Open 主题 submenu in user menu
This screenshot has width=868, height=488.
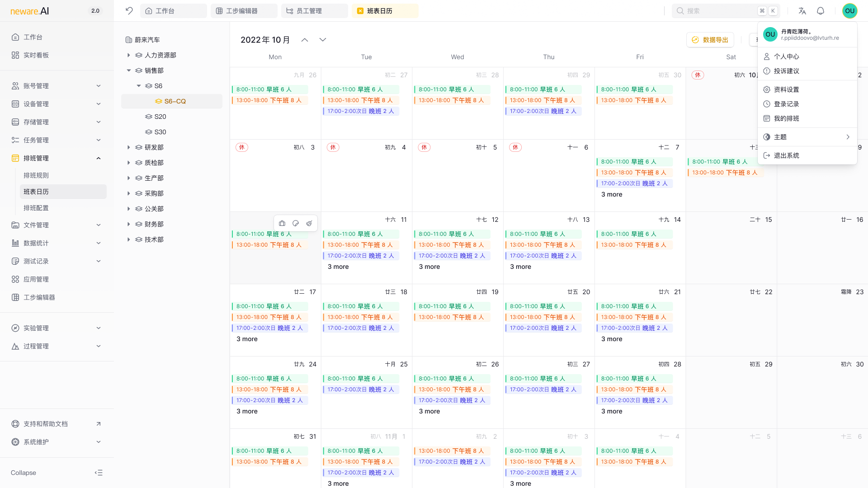[807, 137]
